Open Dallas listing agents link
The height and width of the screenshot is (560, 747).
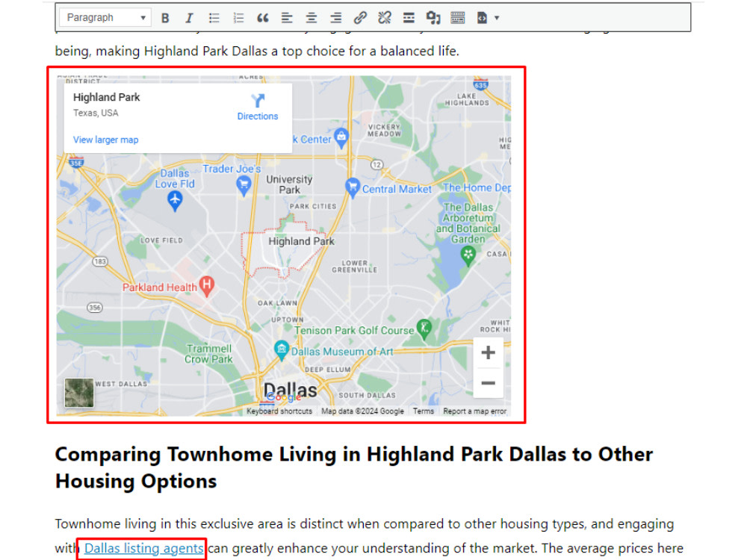144,548
